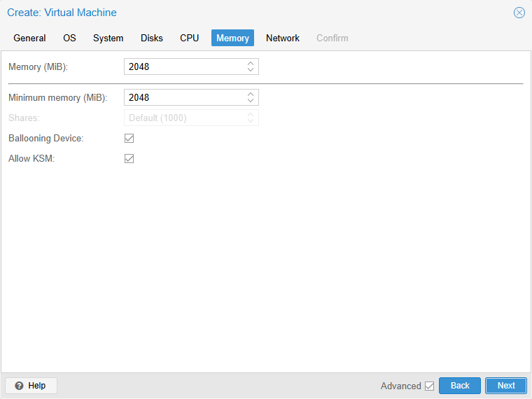Image resolution: width=532 pixels, height=399 pixels.
Task: Increase Minimum memory with up arrow
Action: (251, 94)
